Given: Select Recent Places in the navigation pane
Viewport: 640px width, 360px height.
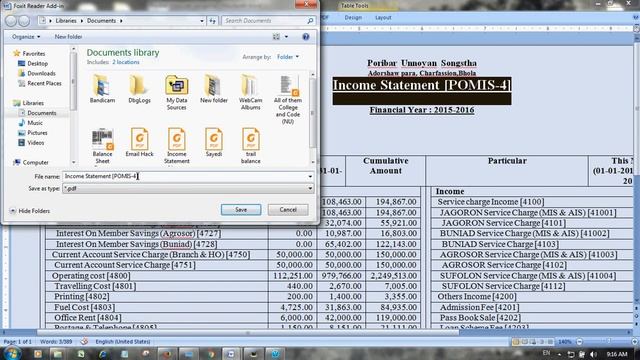Looking at the screenshot, I should pyautogui.click(x=40, y=83).
